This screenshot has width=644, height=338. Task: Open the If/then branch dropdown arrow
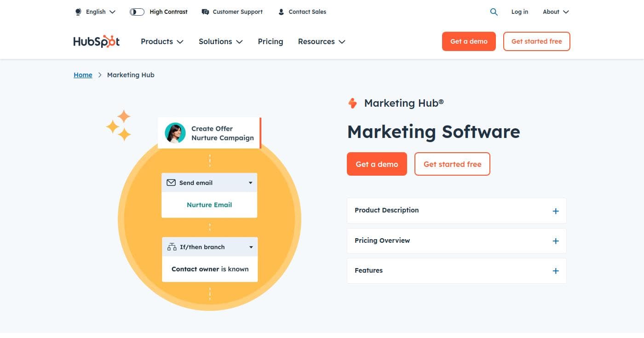click(x=251, y=246)
